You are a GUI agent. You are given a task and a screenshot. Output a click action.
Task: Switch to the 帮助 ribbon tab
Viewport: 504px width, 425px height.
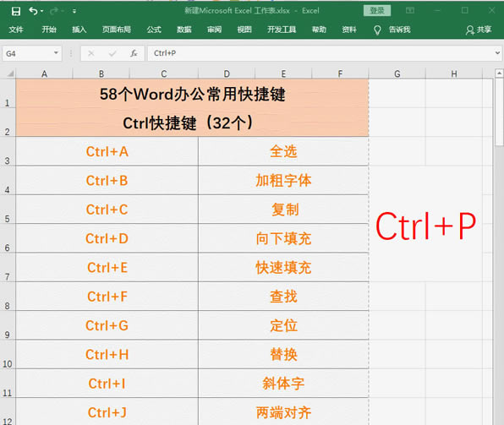pyautogui.click(x=319, y=30)
